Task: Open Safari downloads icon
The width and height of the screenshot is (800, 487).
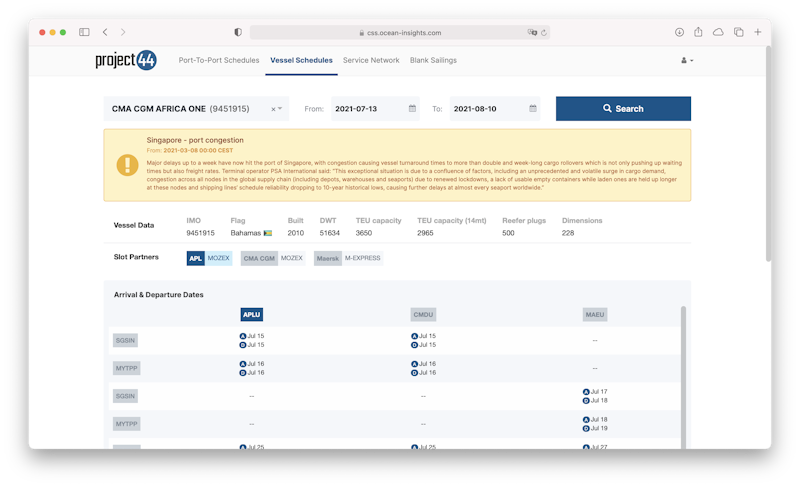Action: [680, 32]
